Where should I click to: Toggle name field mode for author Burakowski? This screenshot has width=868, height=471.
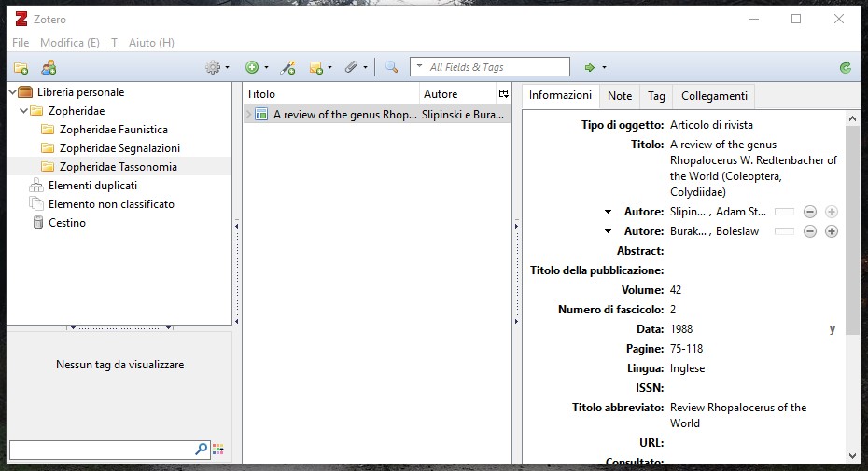point(784,231)
